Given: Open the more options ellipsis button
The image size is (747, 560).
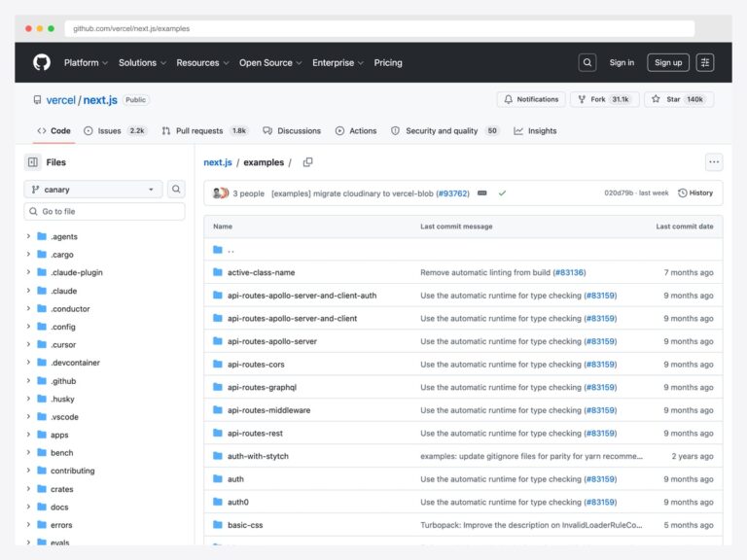Looking at the screenshot, I should coord(713,162).
